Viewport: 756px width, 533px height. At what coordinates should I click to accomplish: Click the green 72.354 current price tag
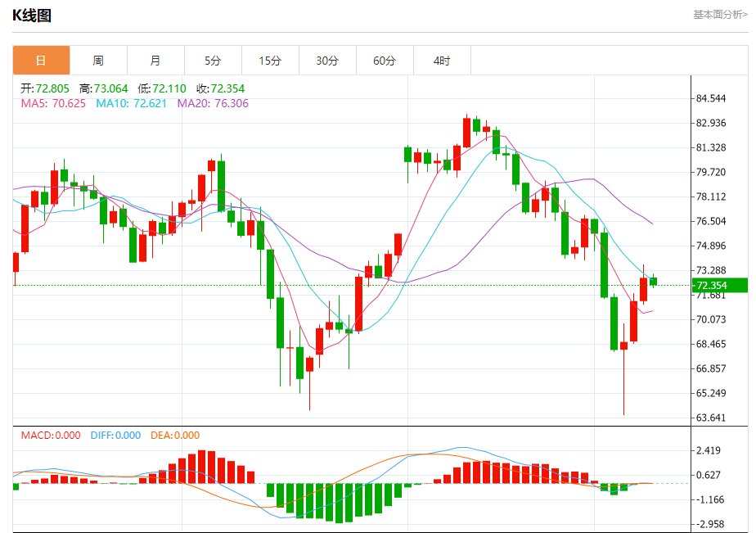pyautogui.click(x=720, y=285)
